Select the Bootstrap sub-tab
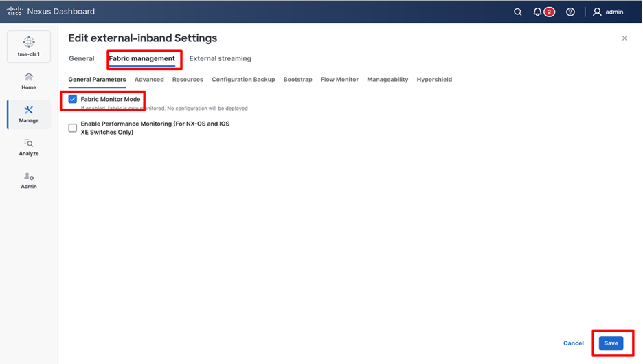Screen dimensions: 643x364 [x=297, y=80]
